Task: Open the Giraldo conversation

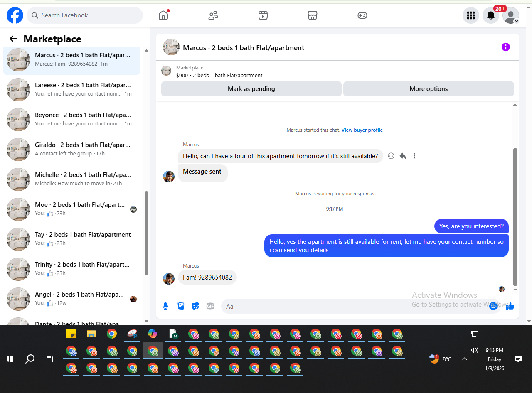Action: (x=71, y=150)
